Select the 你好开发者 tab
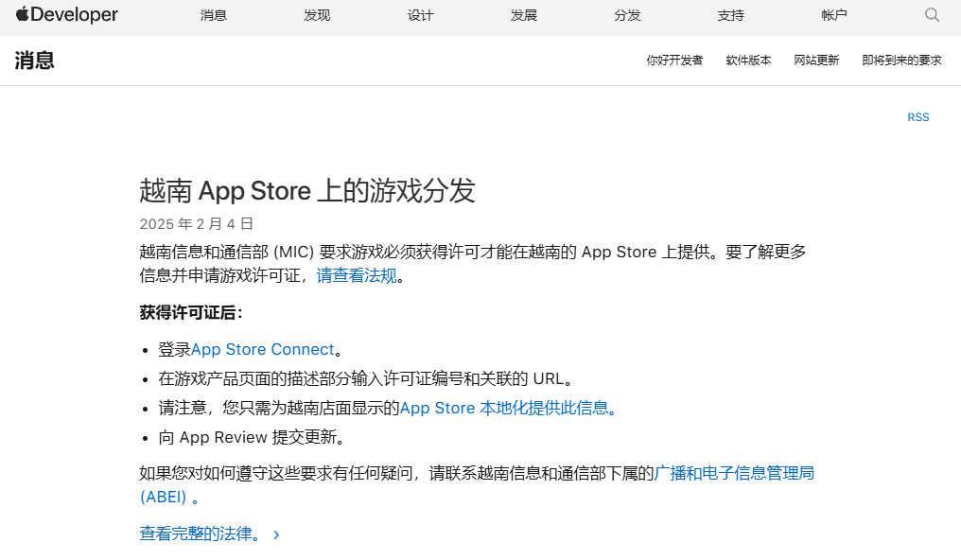The width and height of the screenshot is (961, 560). [674, 60]
